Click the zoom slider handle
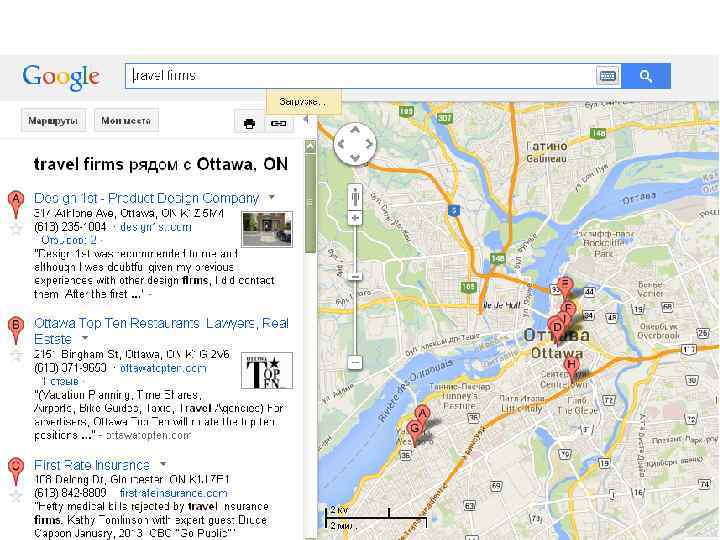The width and height of the screenshot is (720, 540). (355, 276)
